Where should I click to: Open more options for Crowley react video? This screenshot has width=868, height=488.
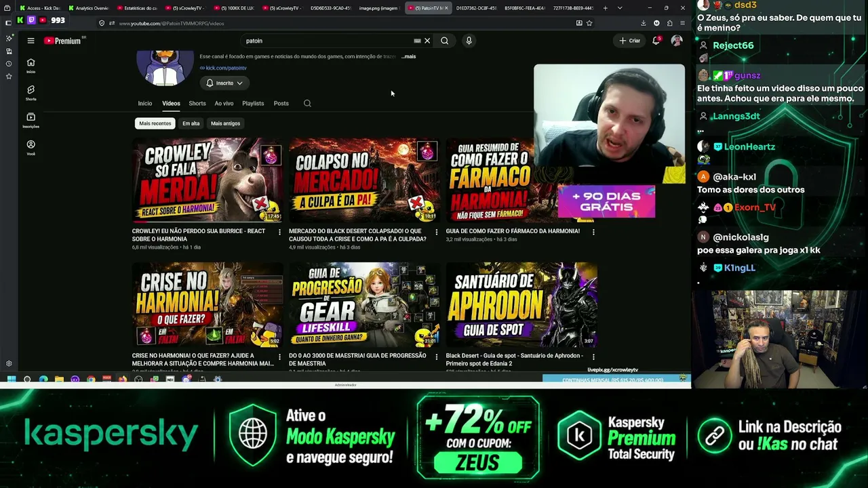coord(279,232)
